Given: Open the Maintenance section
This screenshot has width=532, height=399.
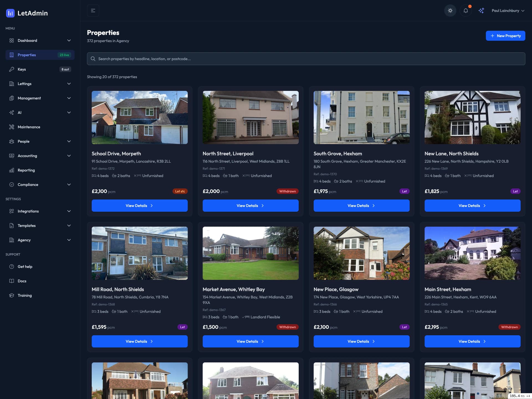Looking at the screenshot, I should tap(29, 127).
